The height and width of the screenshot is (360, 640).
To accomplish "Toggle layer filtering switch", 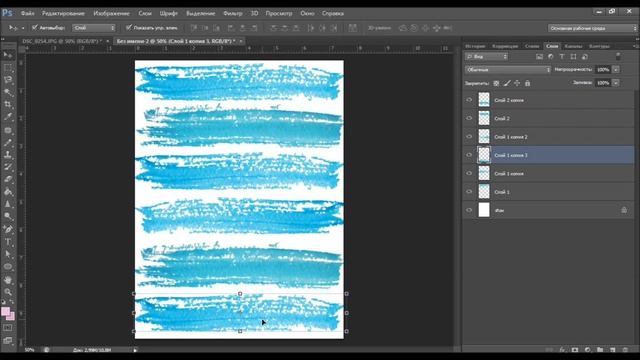I will [618, 57].
